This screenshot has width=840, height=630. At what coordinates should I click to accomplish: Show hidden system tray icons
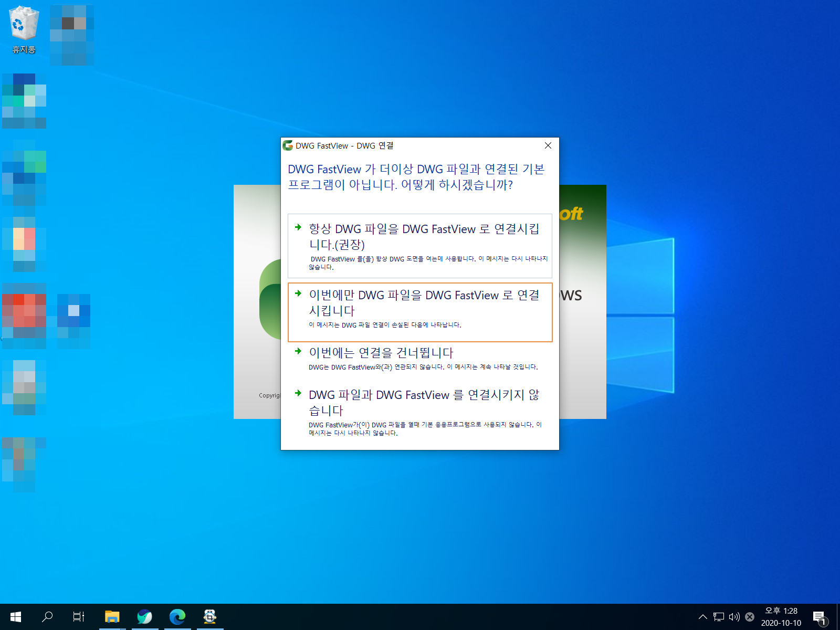point(702,617)
